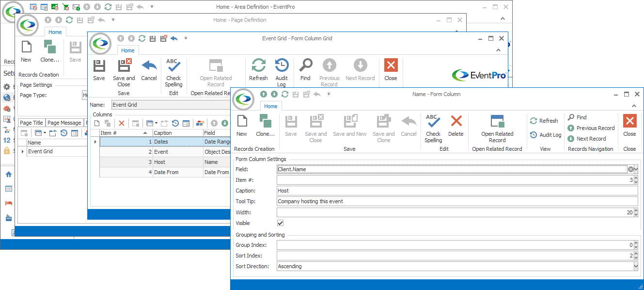This screenshot has width=644, height=290.
Task: Select Home tab in Form Column window
Action: click(x=271, y=106)
